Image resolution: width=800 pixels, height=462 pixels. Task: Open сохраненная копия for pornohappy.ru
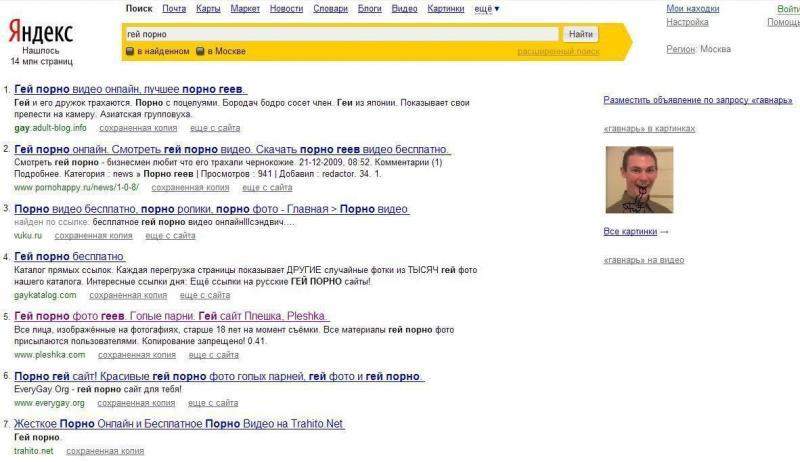(x=190, y=188)
